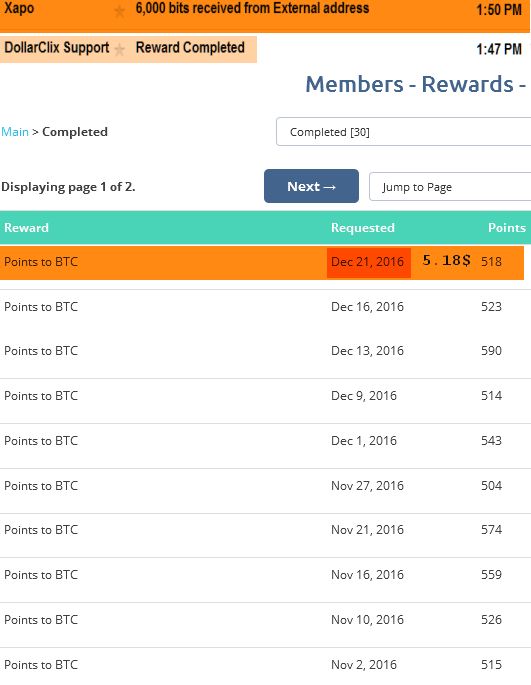Follow the Main breadcrumb link
This screenshot has width=531, height=685.
coord(15,131)
